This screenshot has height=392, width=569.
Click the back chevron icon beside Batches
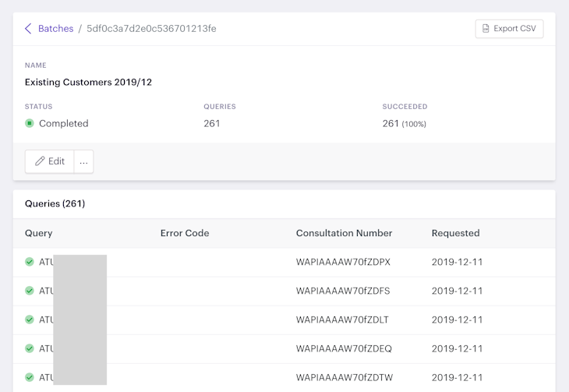pyautogui.click(x=28, y=29)
